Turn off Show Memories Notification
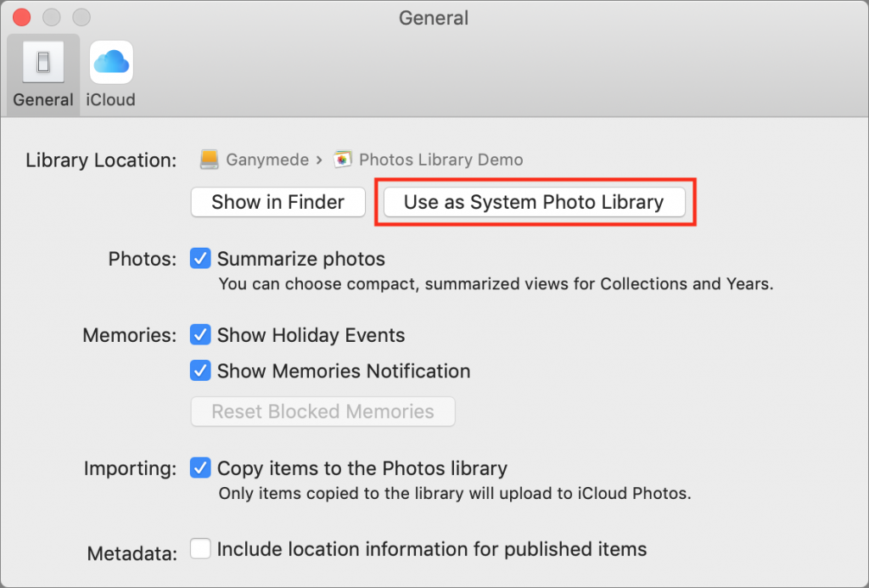Viewport: 869px width, 588px height. click(x=200, y=371)
